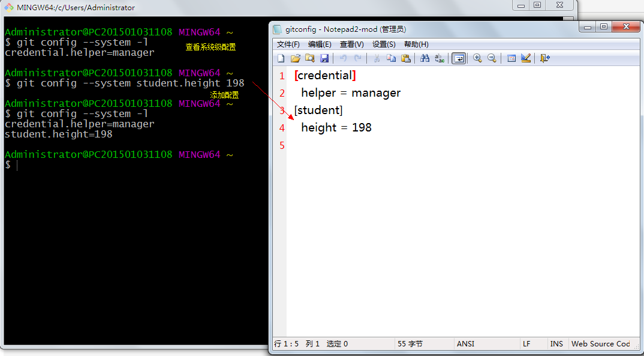Maximize the MINGW64 terminal window
The height and width of the screenshot is (356, 644).
pos(537,5)
